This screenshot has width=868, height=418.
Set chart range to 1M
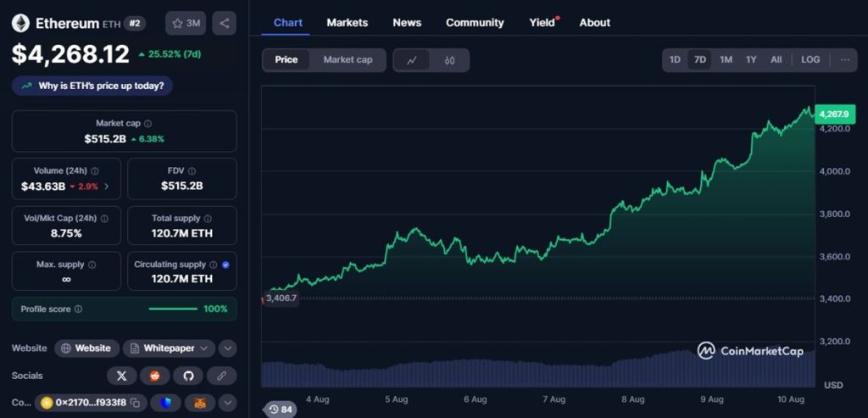[726, 60]
